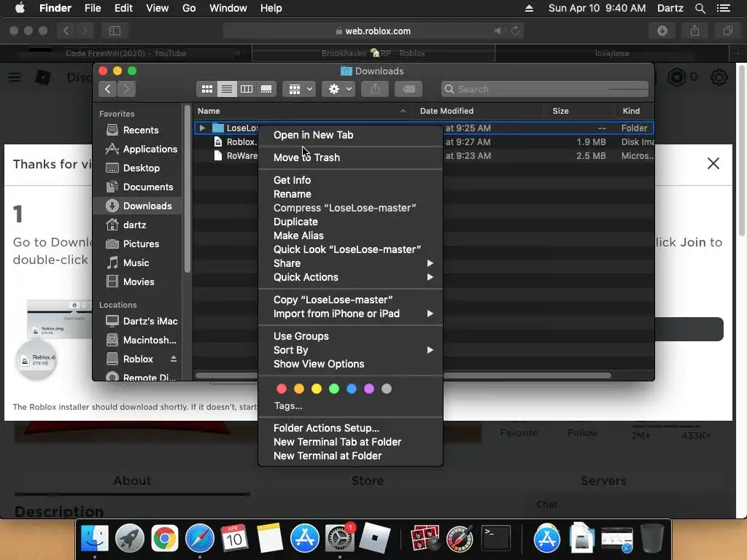
Task: Apply the red tag color
Action: [282, 389]
